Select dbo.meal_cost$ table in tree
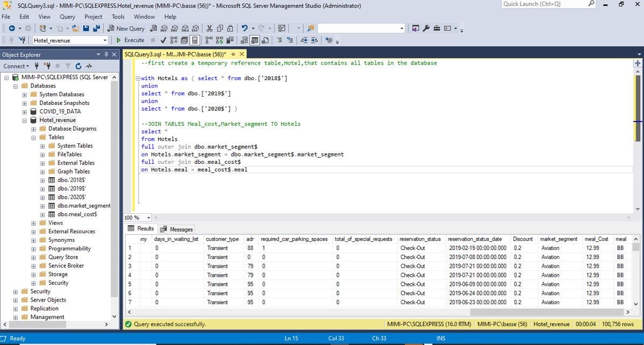The image size is (644, 345). 77,214
